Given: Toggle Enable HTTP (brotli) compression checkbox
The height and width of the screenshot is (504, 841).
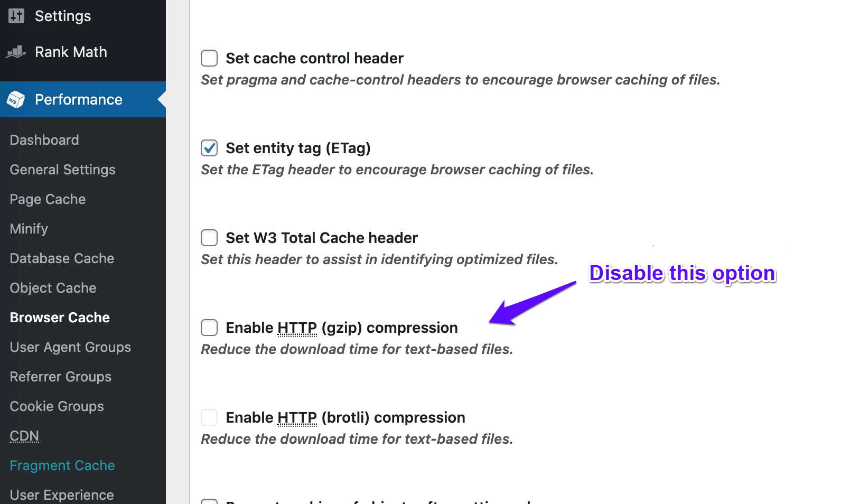Looking at the screenshot, I should click(209, 417).
